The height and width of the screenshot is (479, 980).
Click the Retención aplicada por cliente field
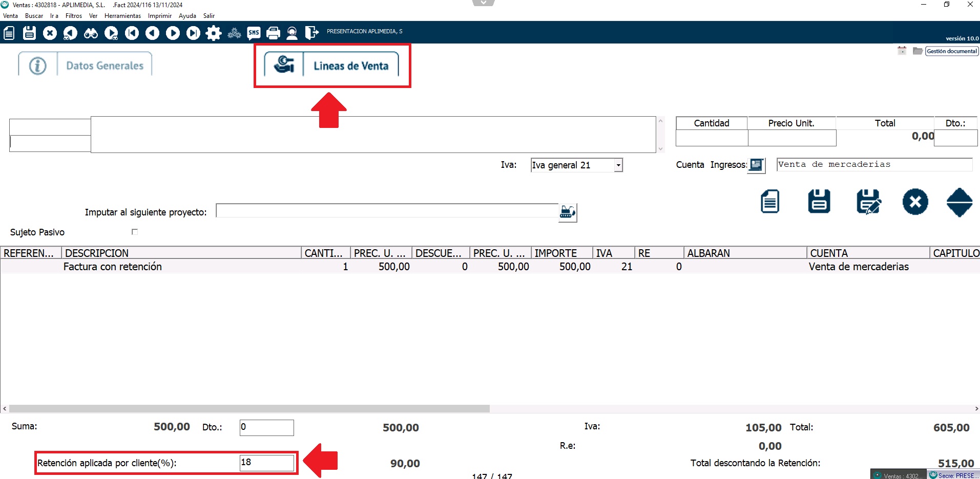tap(266, 463)
